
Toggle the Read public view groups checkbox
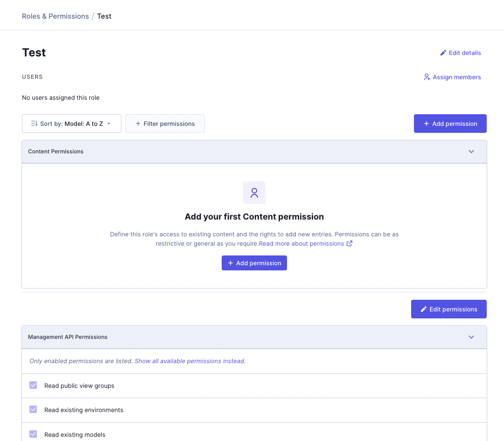33,385
